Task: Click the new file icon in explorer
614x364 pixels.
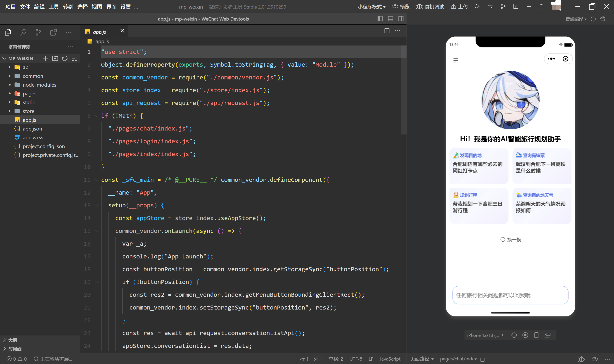Action: [45, 58]
